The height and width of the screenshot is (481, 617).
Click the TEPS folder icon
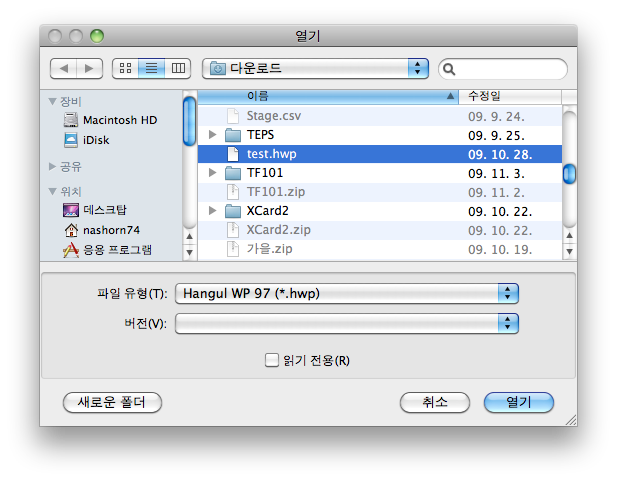233,135
